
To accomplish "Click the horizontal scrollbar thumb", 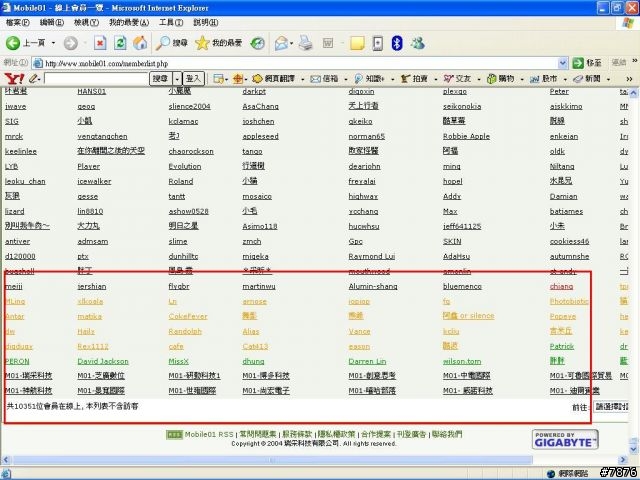I will coord(273,460).
